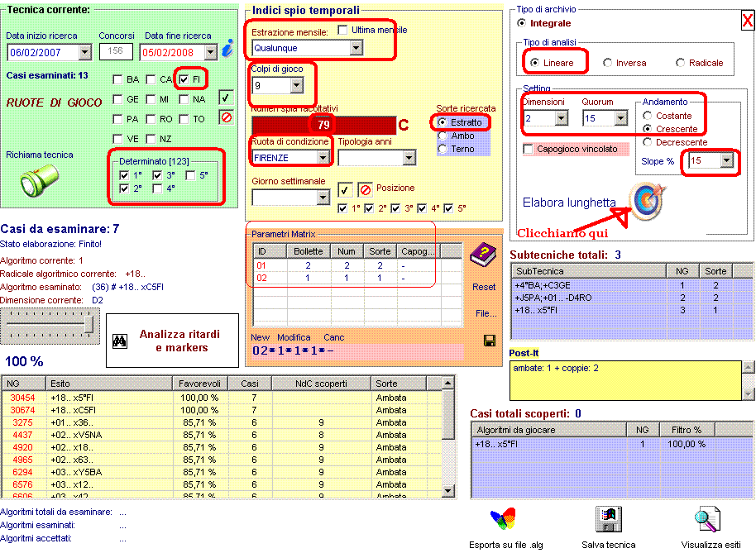The image size is (756, 553).
Task: Click the Concorsi field showing 156
Action: tap(116, 51)
